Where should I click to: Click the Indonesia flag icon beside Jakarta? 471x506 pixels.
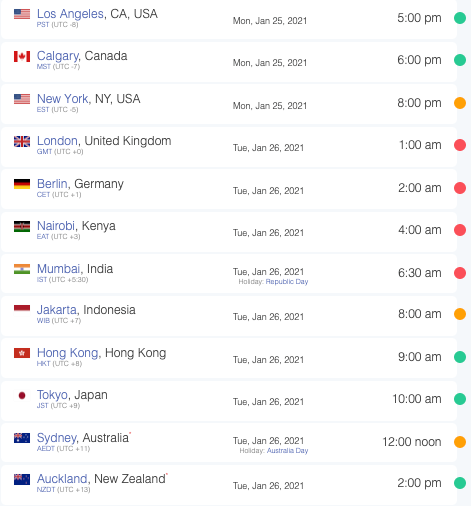pos(22,308)
